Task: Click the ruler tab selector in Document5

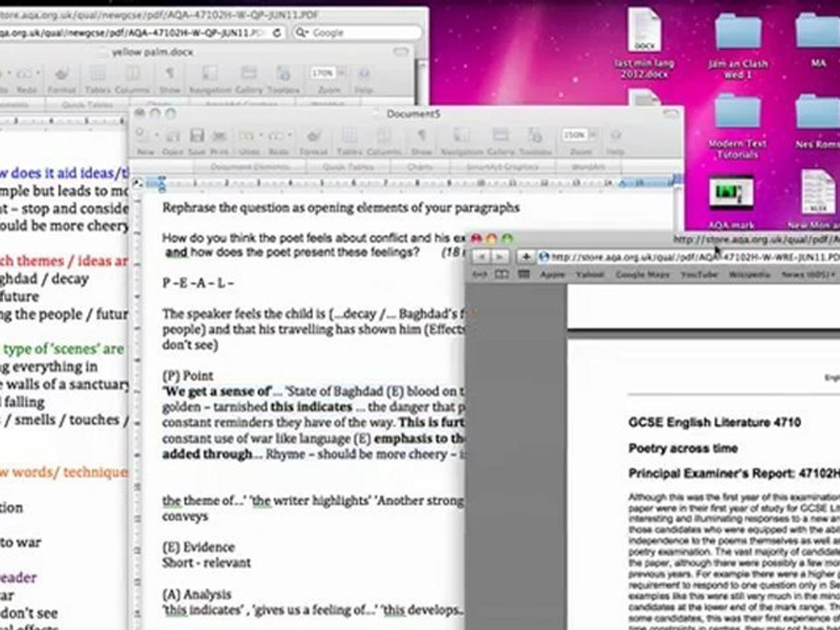Action: pos(138,183)
